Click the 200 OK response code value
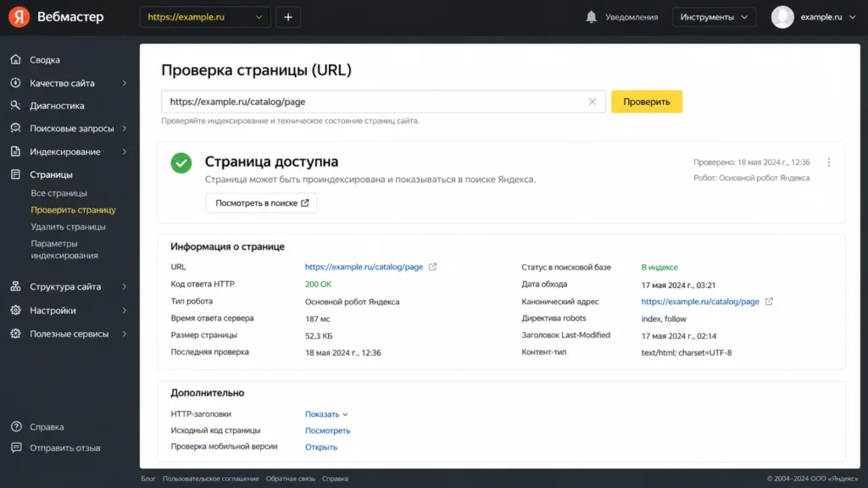The height and width of the screenshot is (488, 868). click(x=319, y=285)
